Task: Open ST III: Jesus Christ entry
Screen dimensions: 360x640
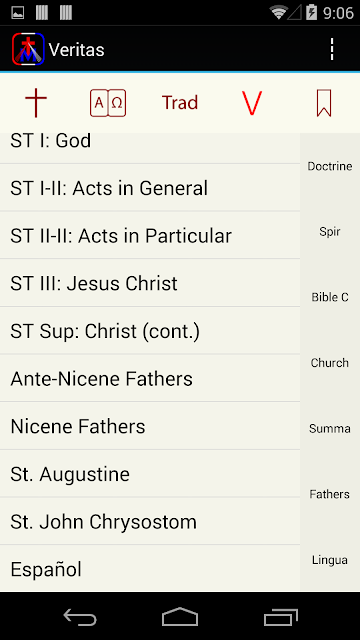Action: pos(150,283)
